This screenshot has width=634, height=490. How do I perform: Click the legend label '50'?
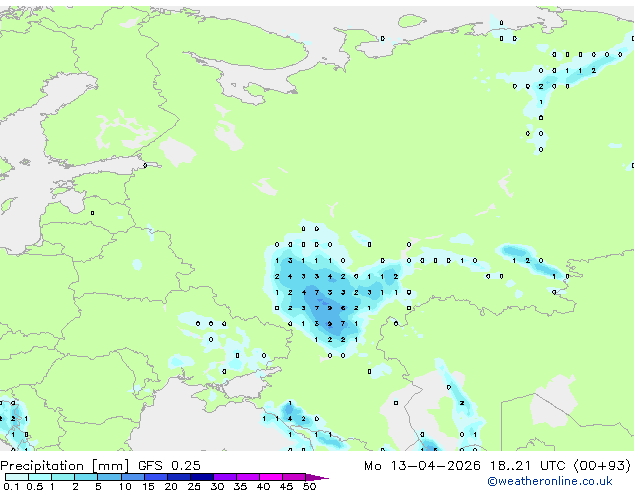pyautogui.click(x=310, y=486)
